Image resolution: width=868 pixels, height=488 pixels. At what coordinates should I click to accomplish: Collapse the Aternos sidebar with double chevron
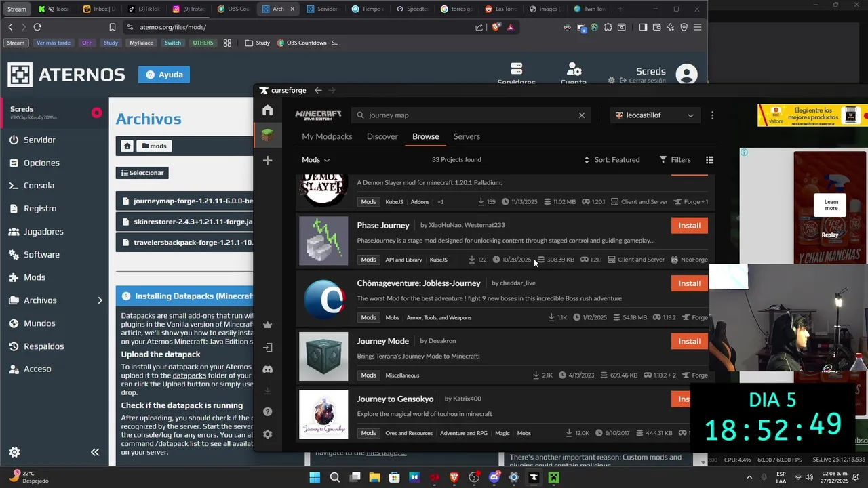point(95,452)
